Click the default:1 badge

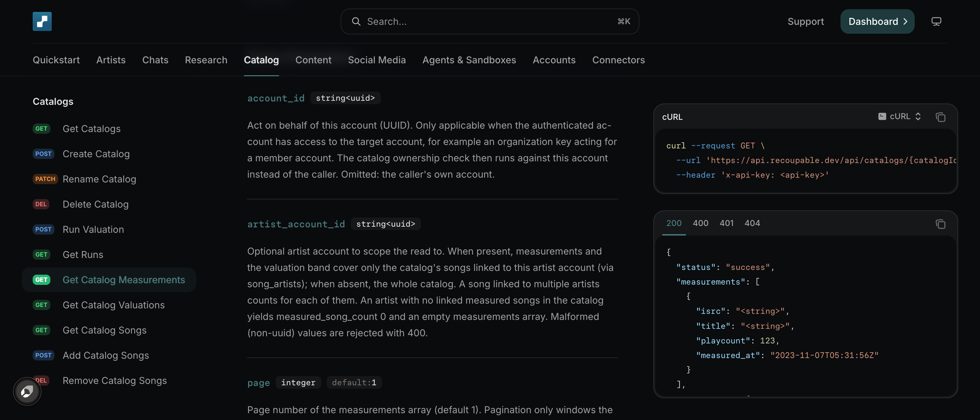354,382
